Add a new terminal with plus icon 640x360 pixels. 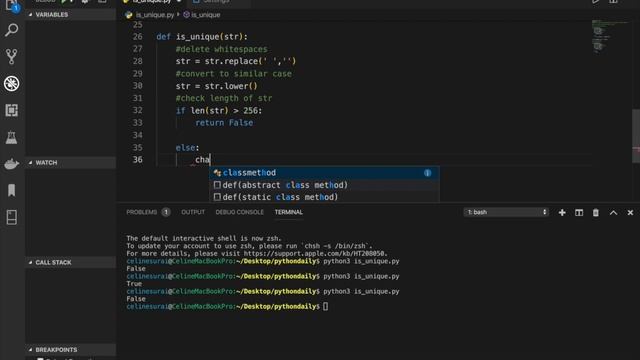click(x=562, y=213)
